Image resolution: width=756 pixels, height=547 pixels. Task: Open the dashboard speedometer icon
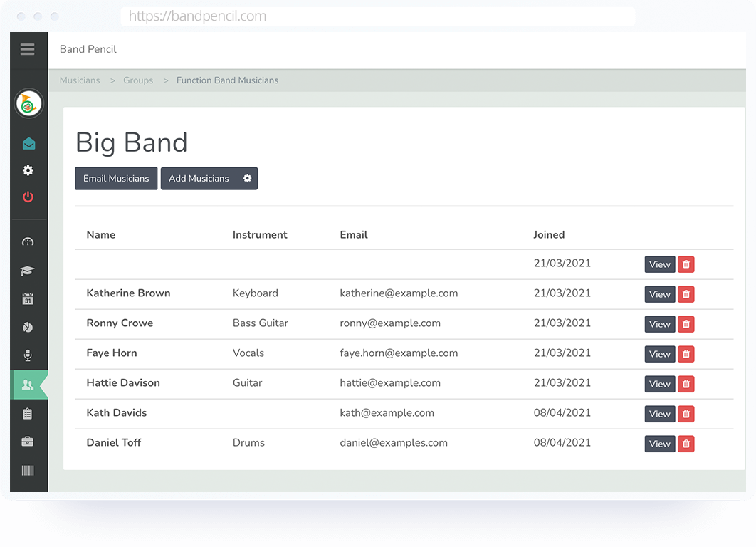(x=28, y=241)
